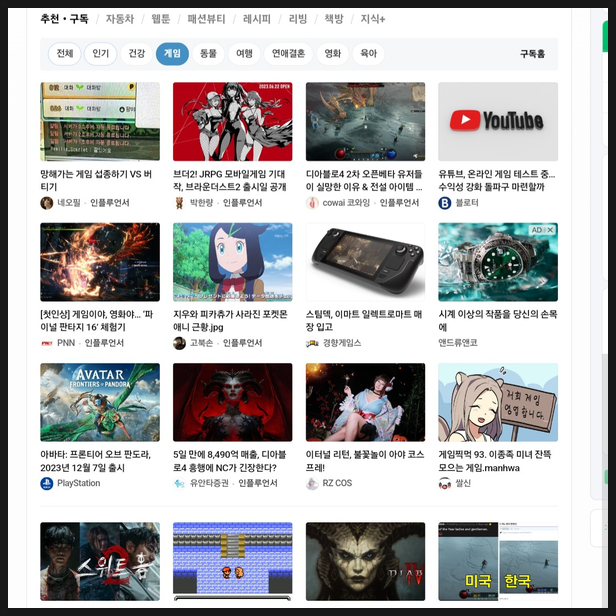Open 경향게임스 publisher logo icon
The width and height of the screenshot is (616, 616).
pyautogui.click(x=312, y=343)
